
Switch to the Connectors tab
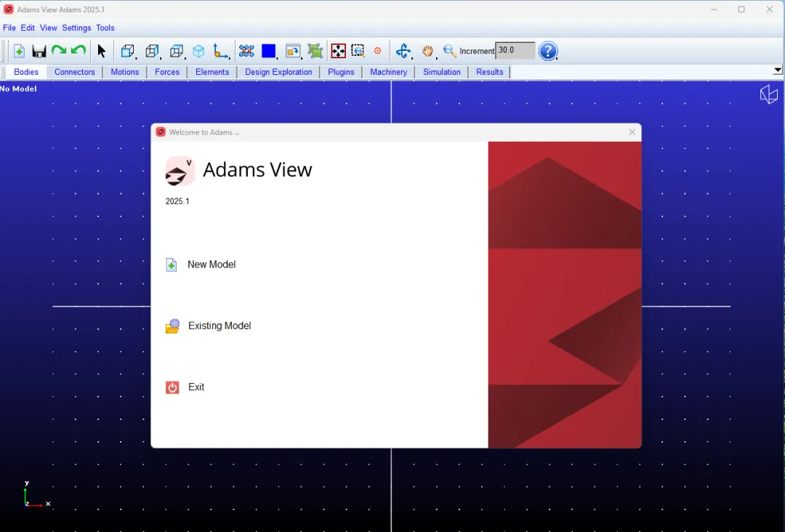click(75, 72)
